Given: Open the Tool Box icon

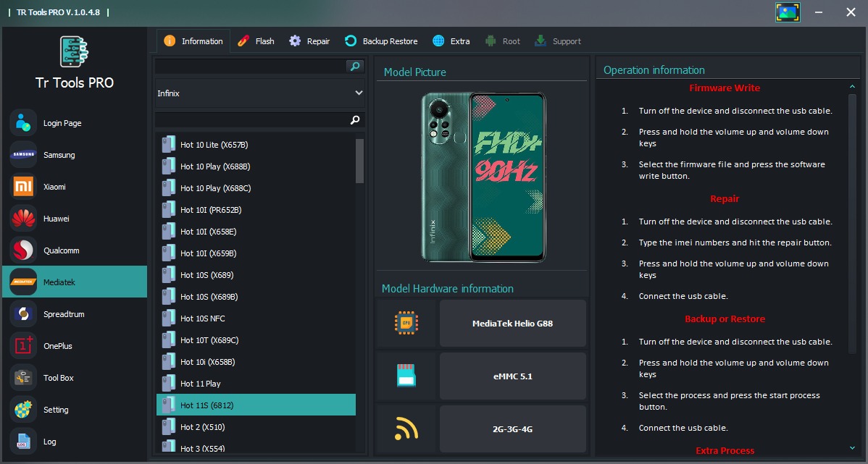Looking at the screenshot, I should click(23, 378).
